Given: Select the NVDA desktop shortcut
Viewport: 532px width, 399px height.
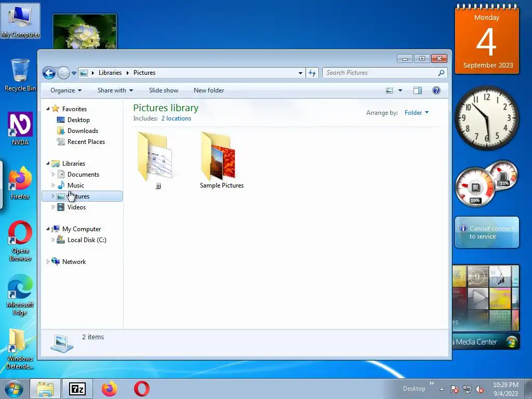Looking at the screenshot, I should coord(20,129).
